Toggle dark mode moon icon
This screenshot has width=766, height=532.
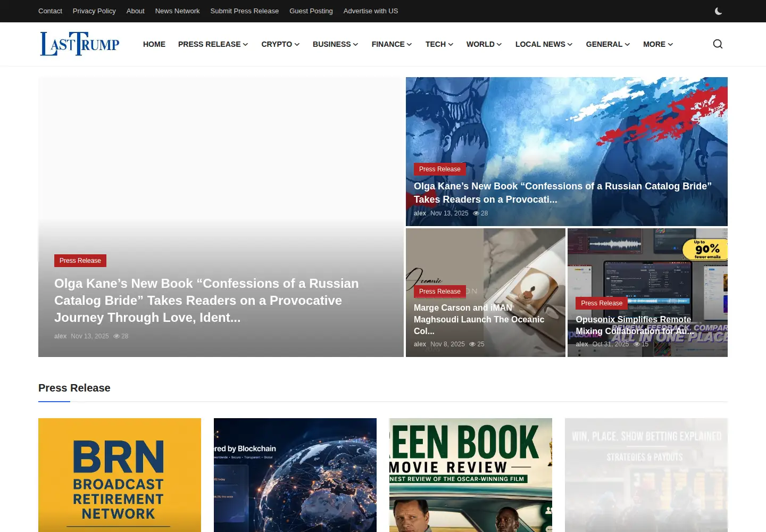coord(718,11)
